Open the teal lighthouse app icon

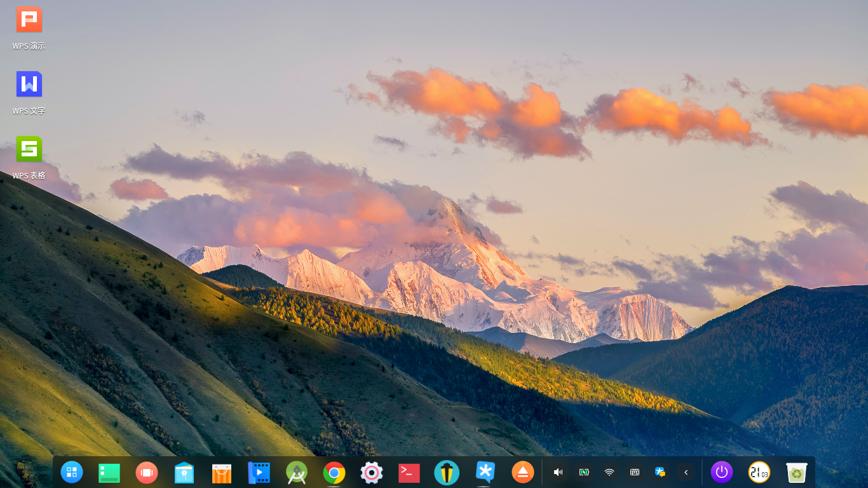point(447,473)
